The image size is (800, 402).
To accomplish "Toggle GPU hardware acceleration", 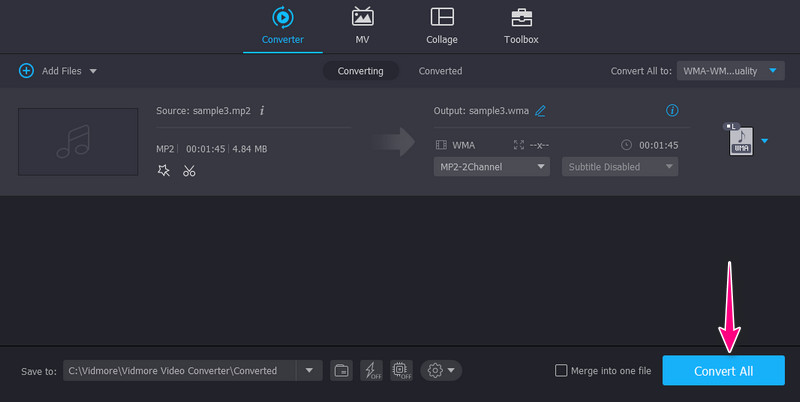I will tap(403, 371).
